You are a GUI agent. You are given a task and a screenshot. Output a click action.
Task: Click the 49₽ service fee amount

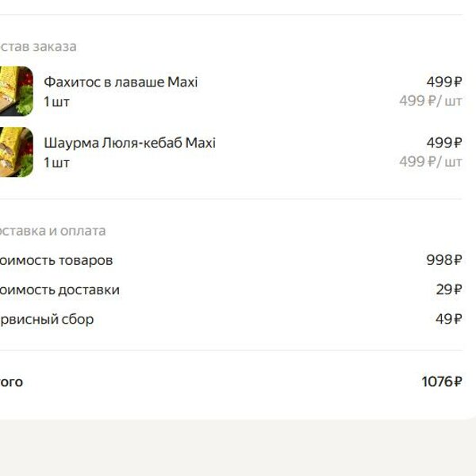449,319
